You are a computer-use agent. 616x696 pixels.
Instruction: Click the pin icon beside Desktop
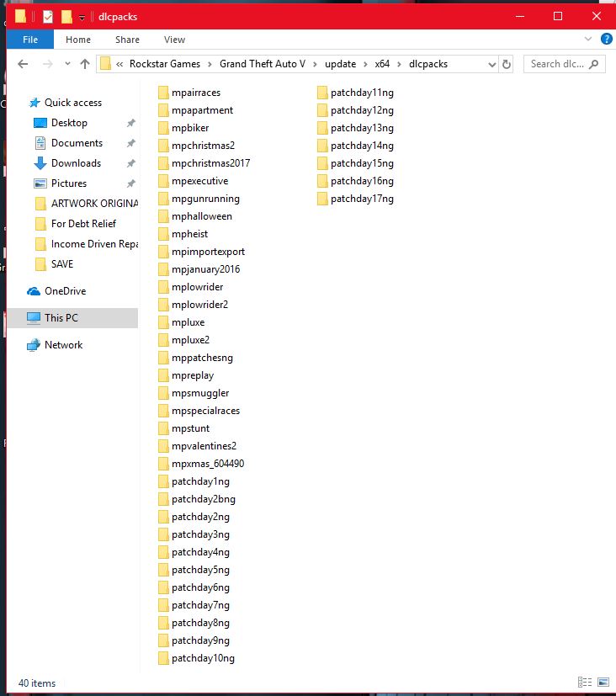pyautogui.click(x=131, y=123)
